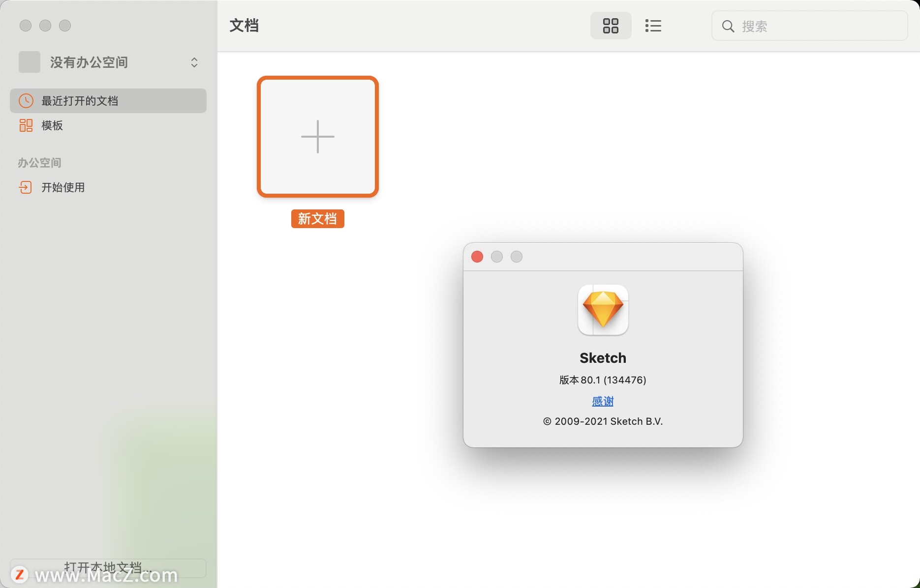
Task: Click the search field in the toolbar
Action: pyautogui.click(x=809, y=26)
